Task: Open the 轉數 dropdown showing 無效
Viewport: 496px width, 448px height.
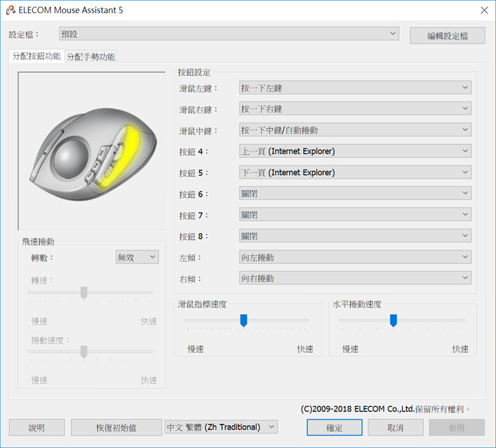Action: pos(137,257)
